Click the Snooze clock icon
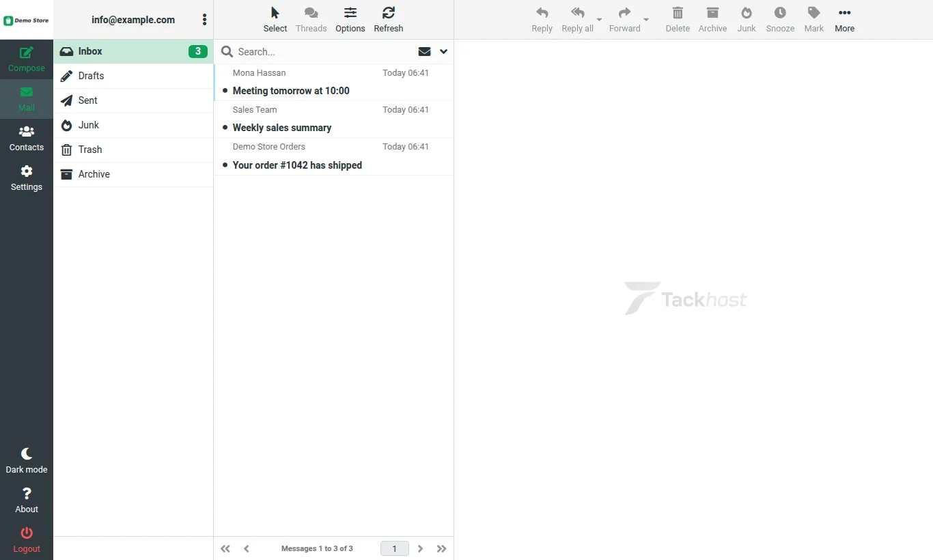 [x=780, y=20]
